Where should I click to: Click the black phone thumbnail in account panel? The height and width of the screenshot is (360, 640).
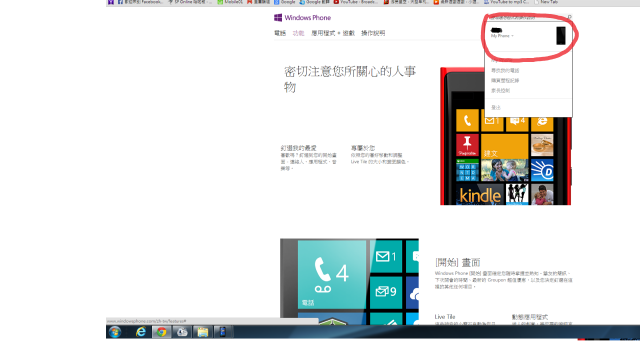(561, 36)
